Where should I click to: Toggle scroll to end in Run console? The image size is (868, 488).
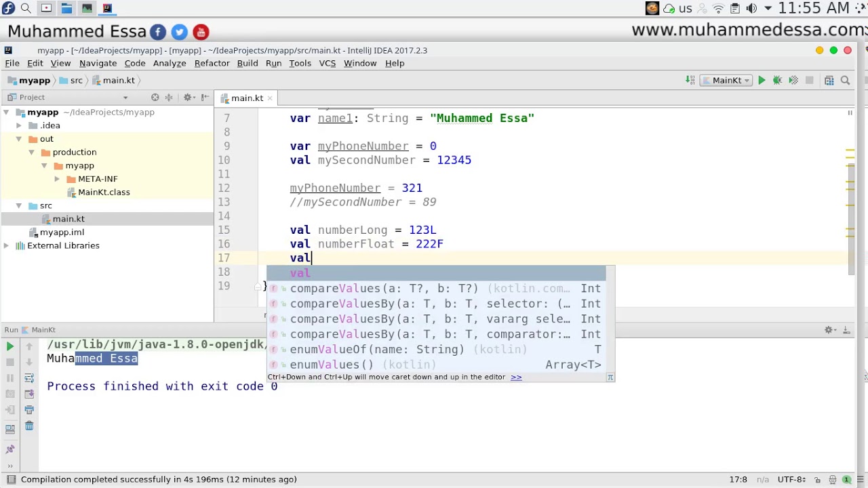click(29, 394)
